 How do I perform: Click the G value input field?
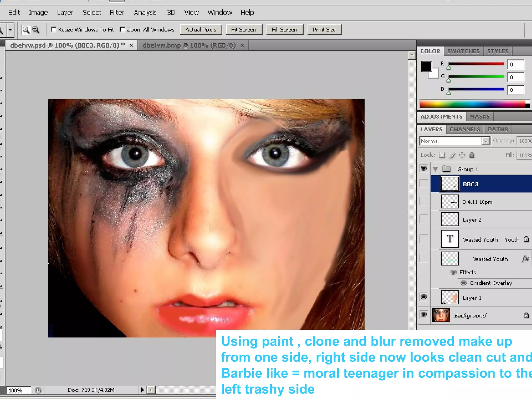tap(516, 77)
